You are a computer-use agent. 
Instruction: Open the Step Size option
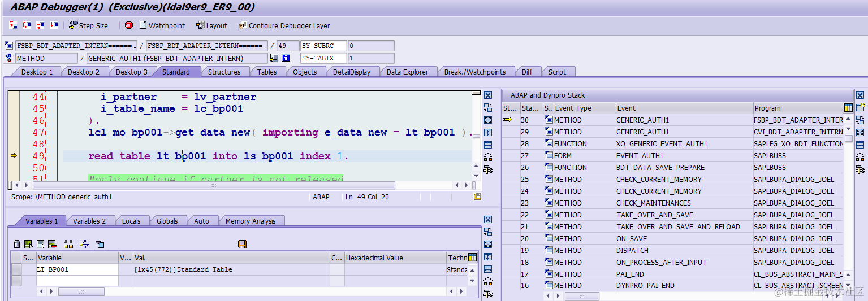point(88,25)
